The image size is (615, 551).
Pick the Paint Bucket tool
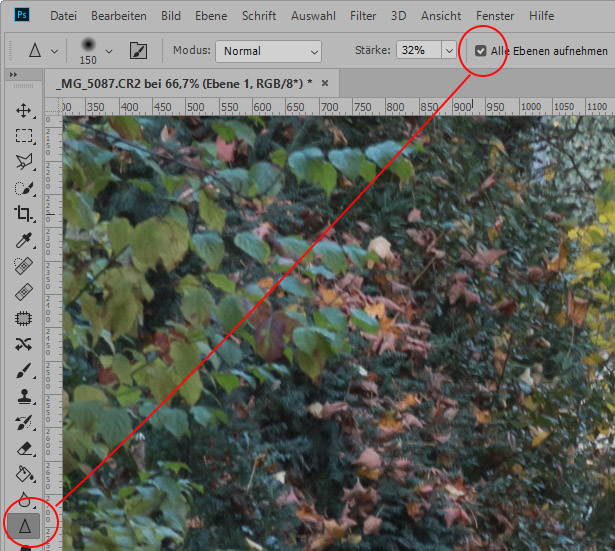coord(24,474)
